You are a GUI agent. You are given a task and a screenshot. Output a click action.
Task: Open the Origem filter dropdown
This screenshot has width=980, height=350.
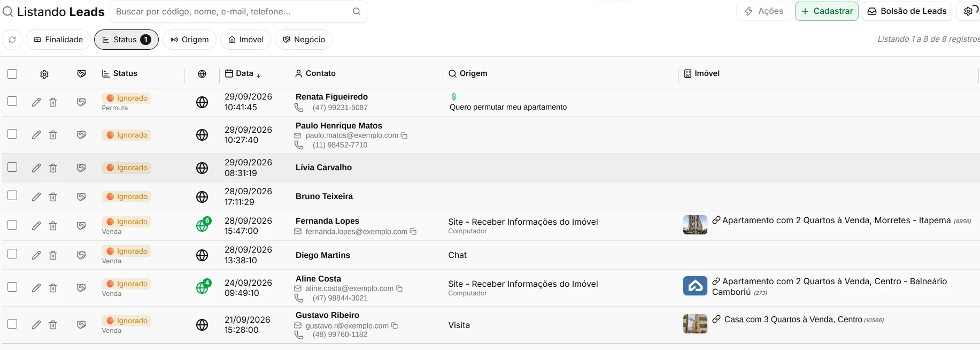[189, 40]
